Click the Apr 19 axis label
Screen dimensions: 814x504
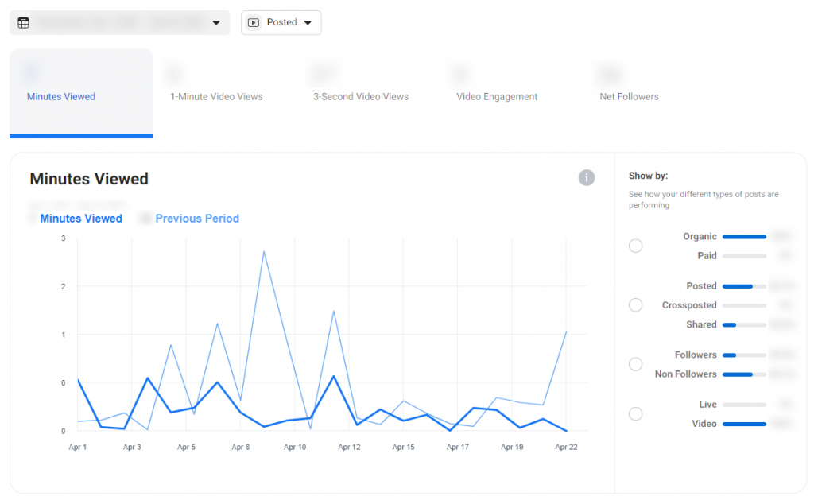[x=512, y=447]
